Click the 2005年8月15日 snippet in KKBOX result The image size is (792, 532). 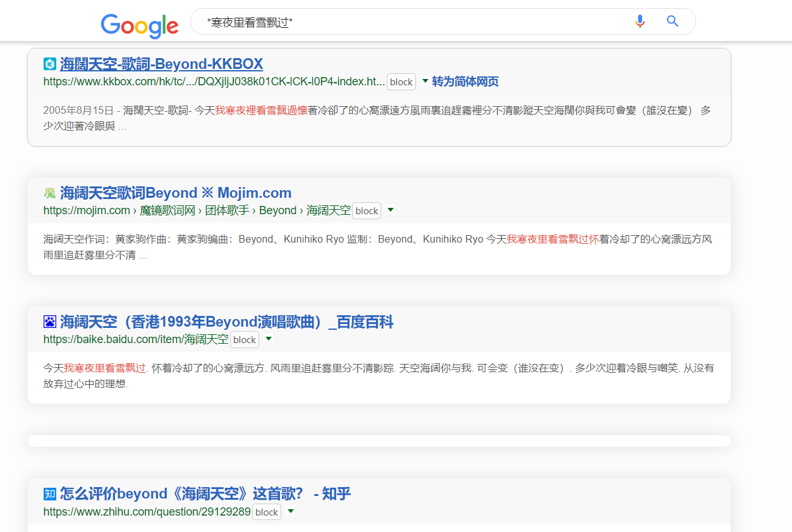tap(377, 118)
